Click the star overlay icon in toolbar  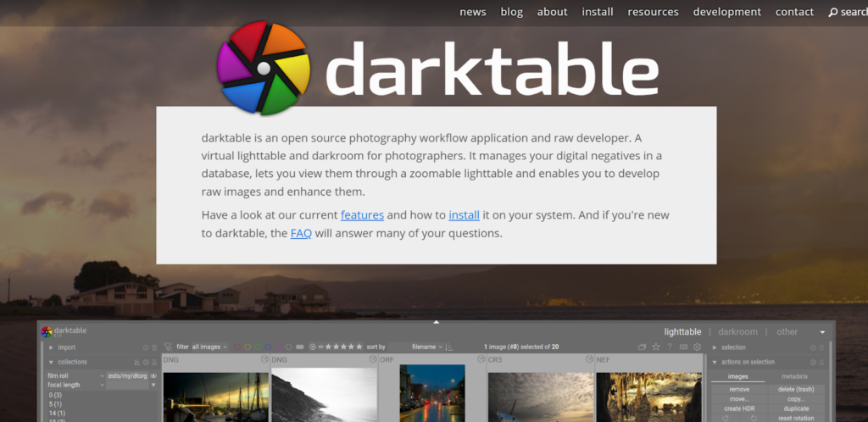coord(655,347)
